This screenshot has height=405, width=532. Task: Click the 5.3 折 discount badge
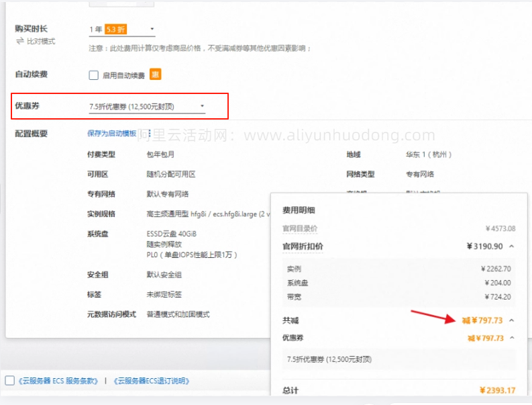(x=115, y=30)
